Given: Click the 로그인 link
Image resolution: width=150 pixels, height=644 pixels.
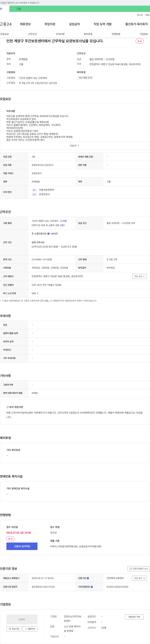Looking at the screenshot, I should 140,15.
